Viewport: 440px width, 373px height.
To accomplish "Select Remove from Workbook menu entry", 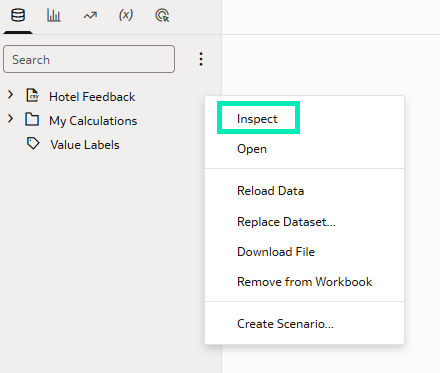I will 304,282.
